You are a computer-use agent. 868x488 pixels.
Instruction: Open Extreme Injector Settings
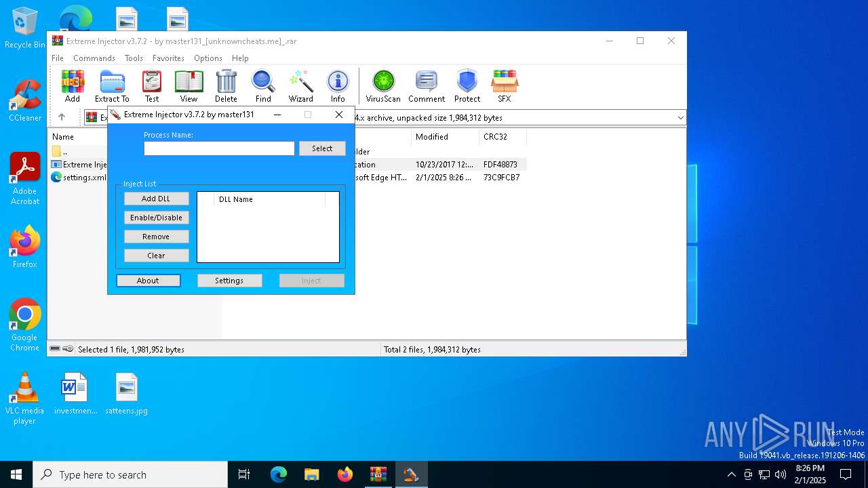coord(229,281)
